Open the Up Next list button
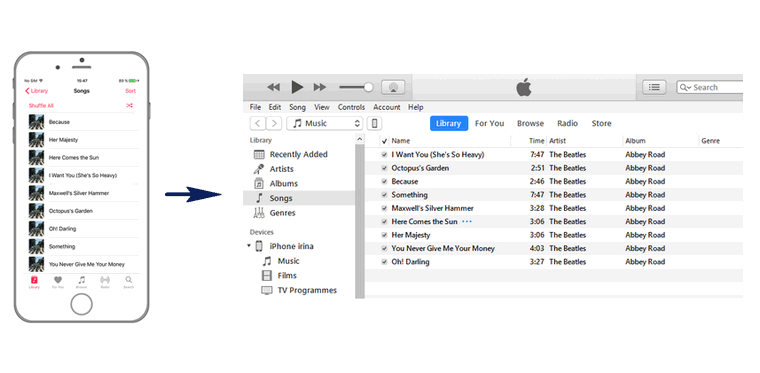The height and width of the screenshot is (373, 760). coord(654,87)
